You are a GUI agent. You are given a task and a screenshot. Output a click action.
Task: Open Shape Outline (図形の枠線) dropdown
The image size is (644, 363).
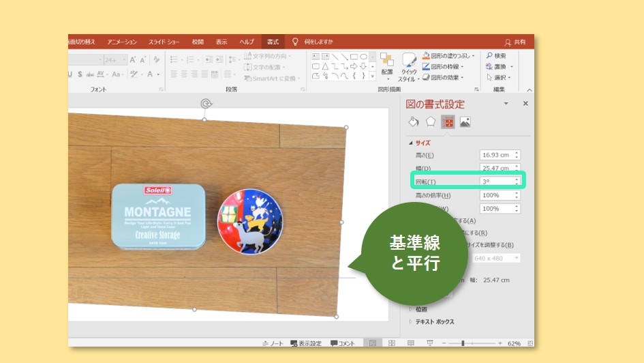(x=443, y=67)
